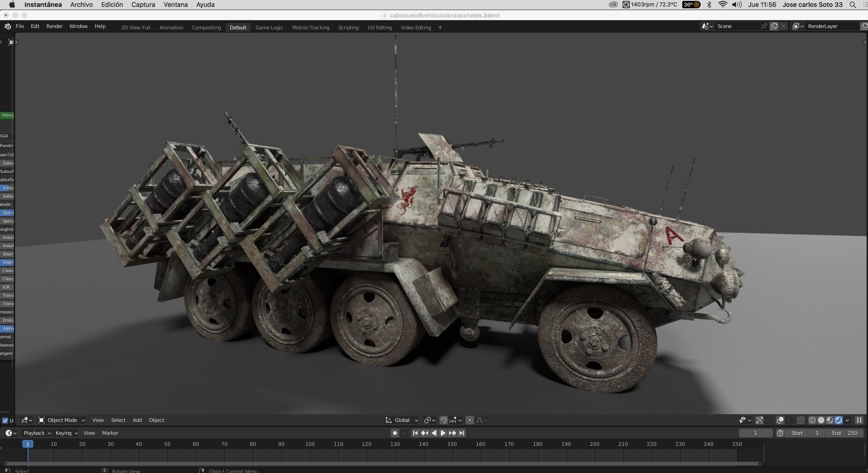Switch to the Animation workspace tab
This screenshot has height=473, width=868.
pyautogui.click(x=171, y=28)
